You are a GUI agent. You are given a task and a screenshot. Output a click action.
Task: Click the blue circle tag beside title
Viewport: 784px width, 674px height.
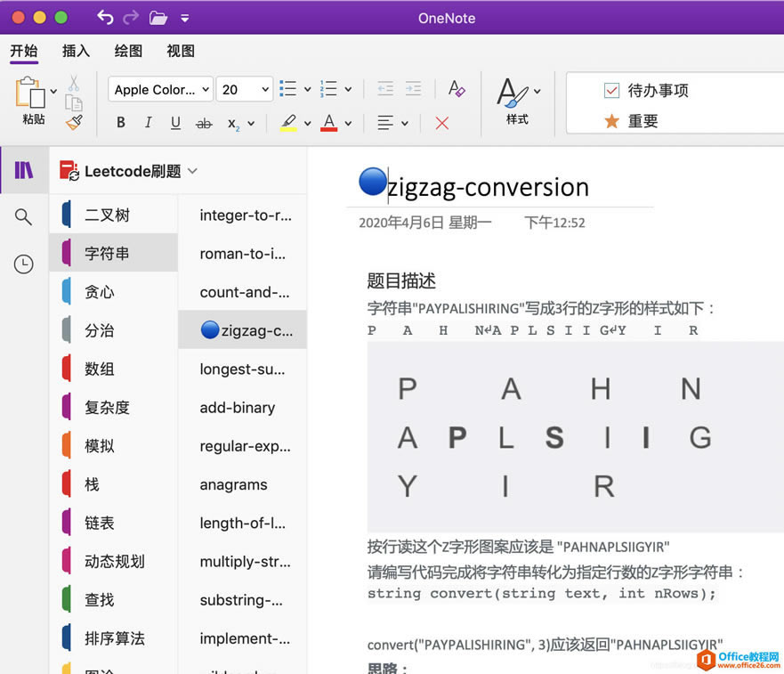coord(373,181)
